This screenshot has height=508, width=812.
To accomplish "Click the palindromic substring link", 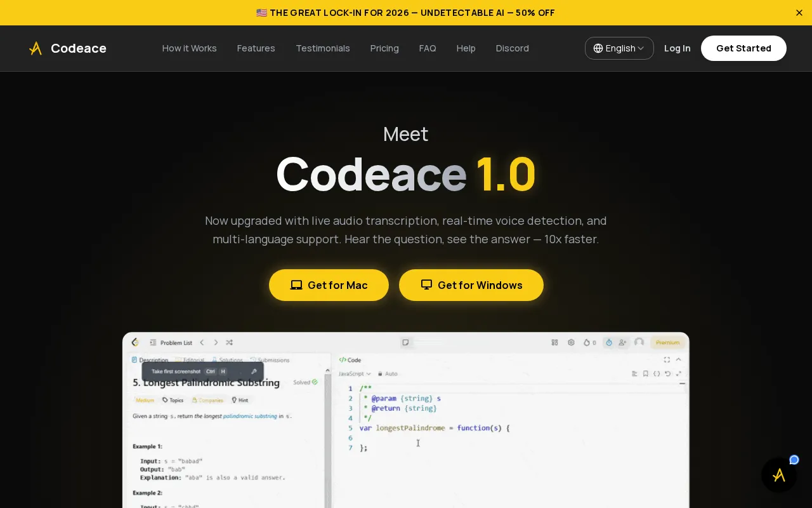I will pyautogui.click(x=250, y=416).
